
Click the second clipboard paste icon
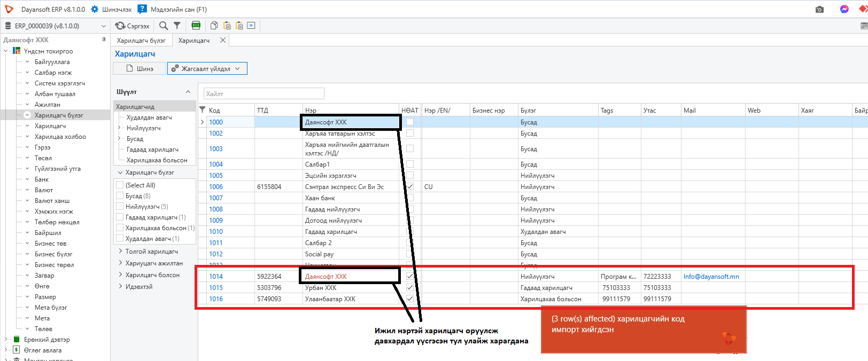pos(239,26)
